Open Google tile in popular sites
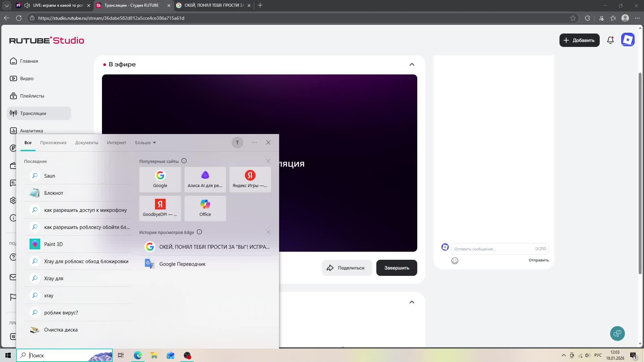644x362 pixels. (x=160, y=179)
